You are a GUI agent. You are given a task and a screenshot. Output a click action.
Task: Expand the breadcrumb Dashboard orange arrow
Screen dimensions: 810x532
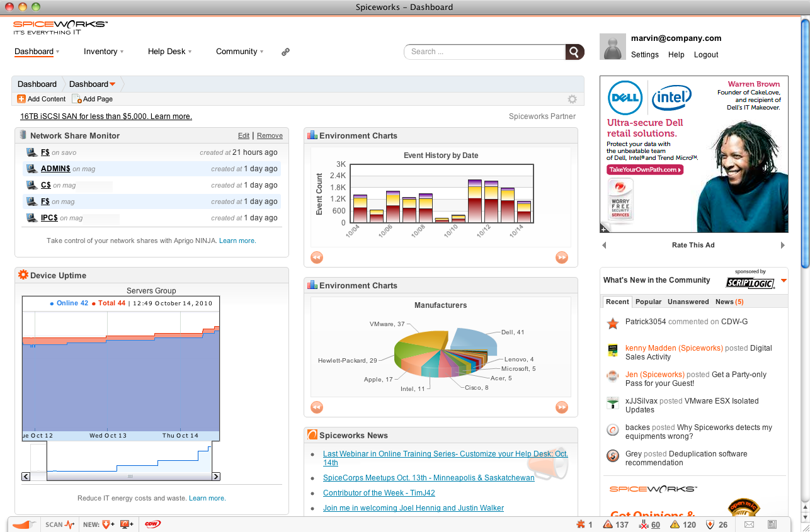click(x=113, y=84)
